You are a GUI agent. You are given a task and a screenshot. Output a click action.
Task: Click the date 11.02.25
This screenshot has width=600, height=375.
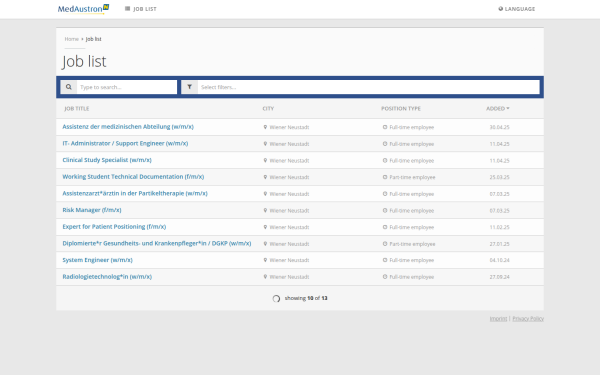(499, 227)
